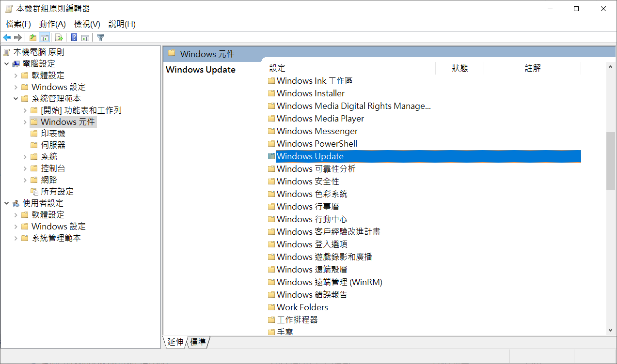Expand Windows 設定 under 電腦設定
Screen dimensions: 617x364
click(16, 87)
